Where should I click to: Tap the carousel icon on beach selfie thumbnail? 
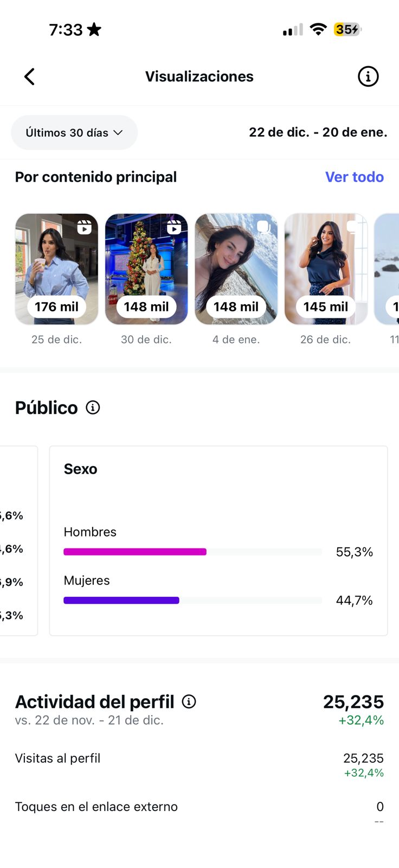tap(263, 227)
